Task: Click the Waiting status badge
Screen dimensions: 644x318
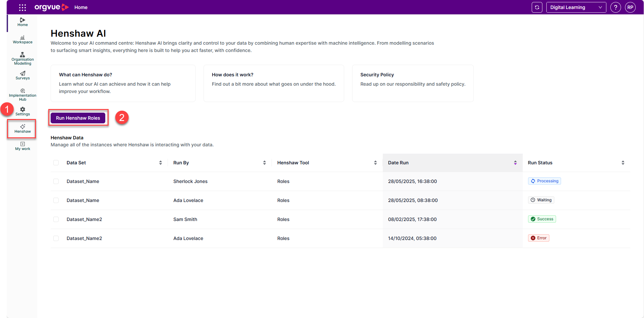Action: click(541, 200)
